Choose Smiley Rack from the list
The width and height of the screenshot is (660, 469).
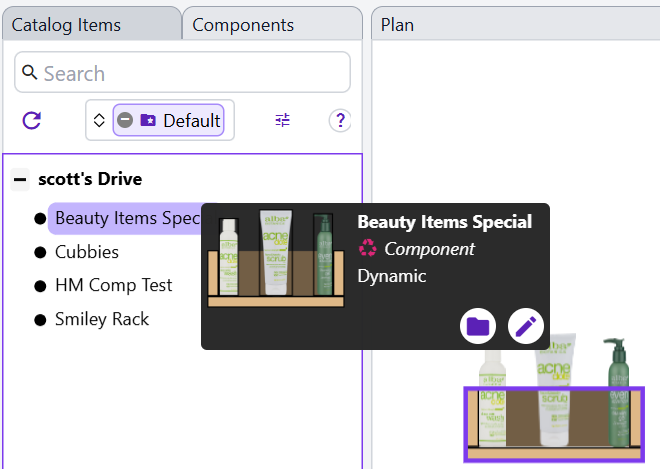tap(102, 320)
